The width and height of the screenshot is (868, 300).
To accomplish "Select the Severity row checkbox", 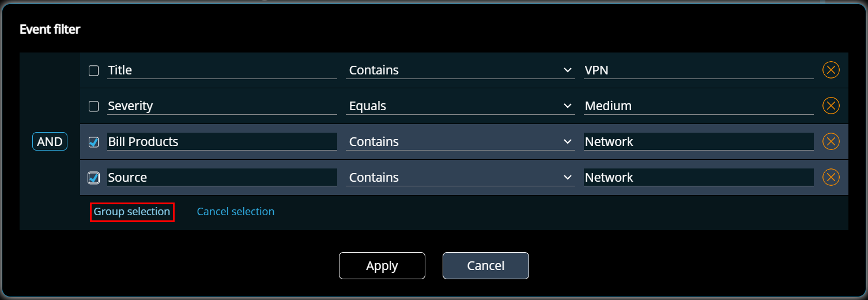I will pos(93,107).
